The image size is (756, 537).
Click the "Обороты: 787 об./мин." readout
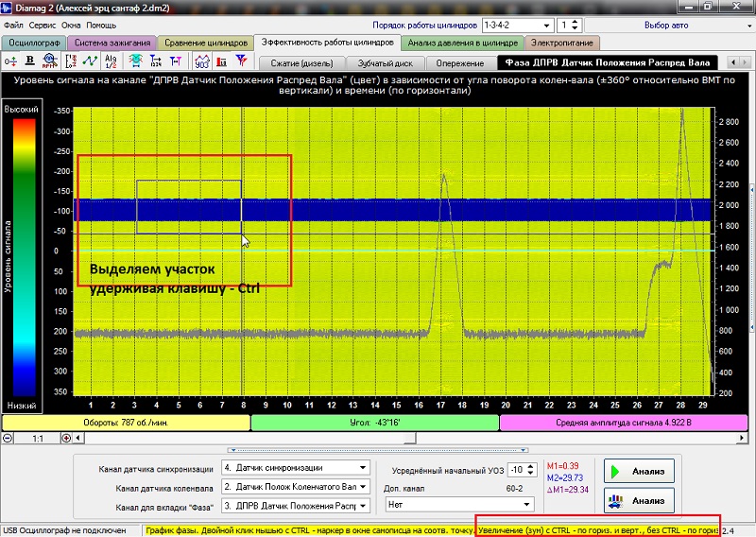[x=126, y=423]
